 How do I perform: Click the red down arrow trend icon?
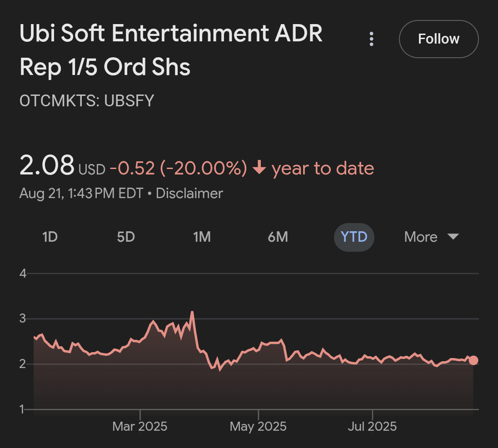tap(259, 169)
